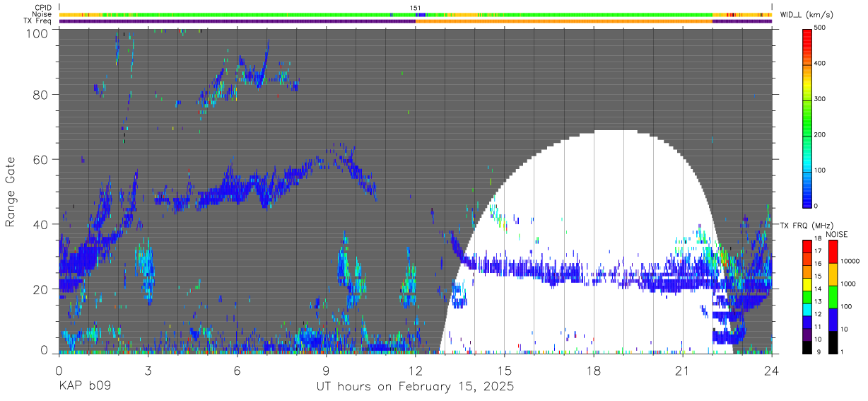The height and width of the screenshot is (401, 868).
Task: Click the yellow 14 MHz frequency swatch
Action: tap(807, 284)
